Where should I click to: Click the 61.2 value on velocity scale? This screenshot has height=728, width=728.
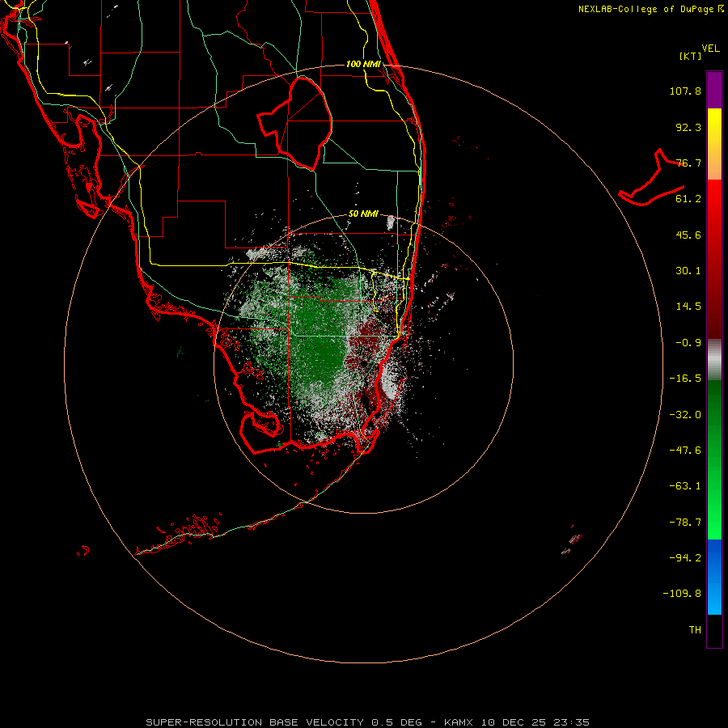[x=688, y=199]
